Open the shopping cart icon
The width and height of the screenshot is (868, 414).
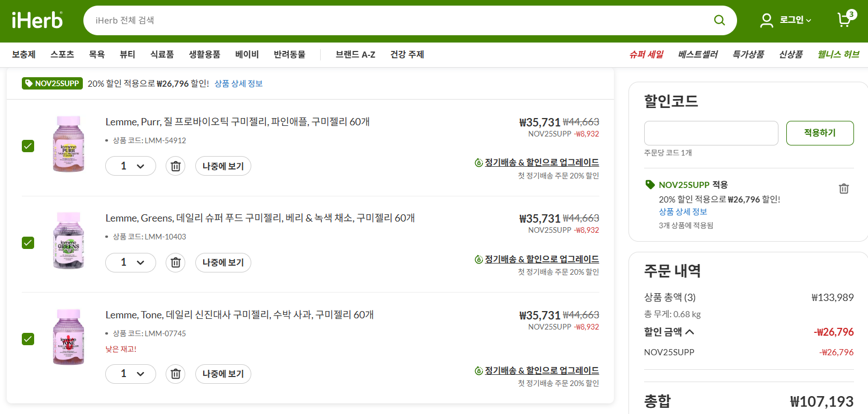click(x=843, y=20)
